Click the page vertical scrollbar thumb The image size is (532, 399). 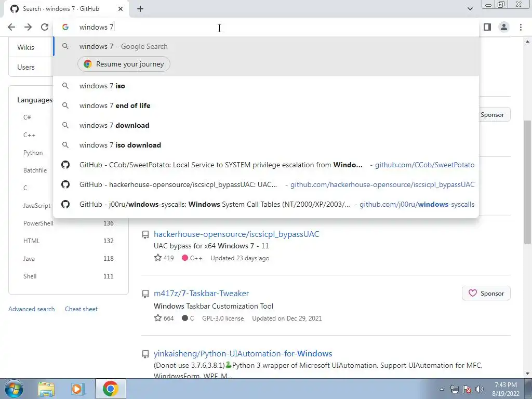(x=527, y=182)
